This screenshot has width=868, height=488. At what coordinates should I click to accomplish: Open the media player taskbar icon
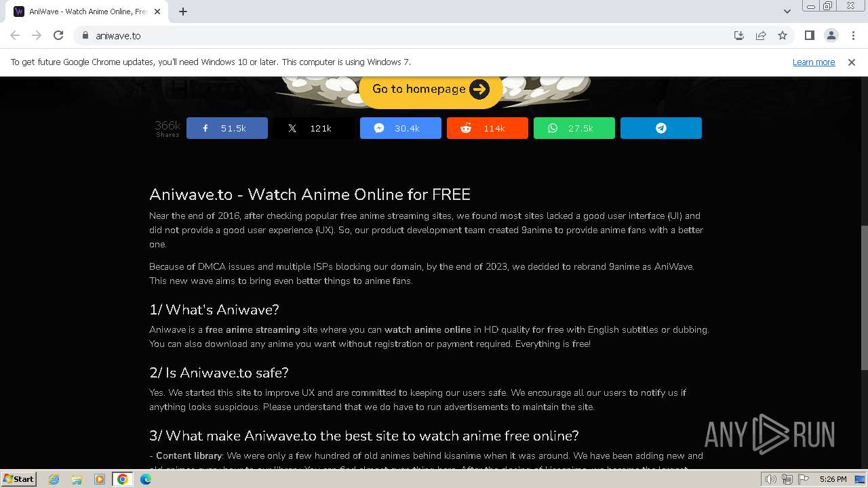tap(100, 479)
